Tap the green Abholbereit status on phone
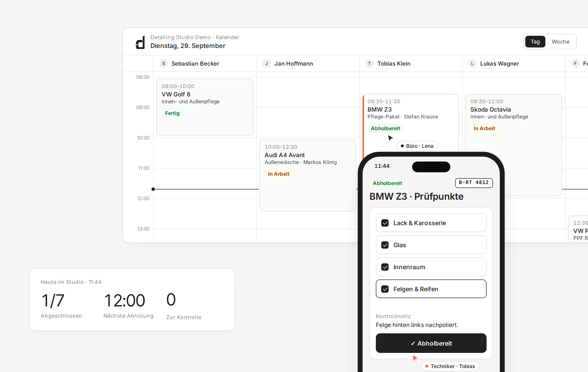 coord(387,183)
